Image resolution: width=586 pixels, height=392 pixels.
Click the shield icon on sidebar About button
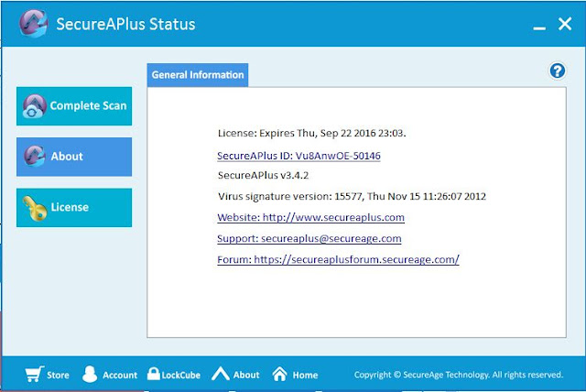35,157
